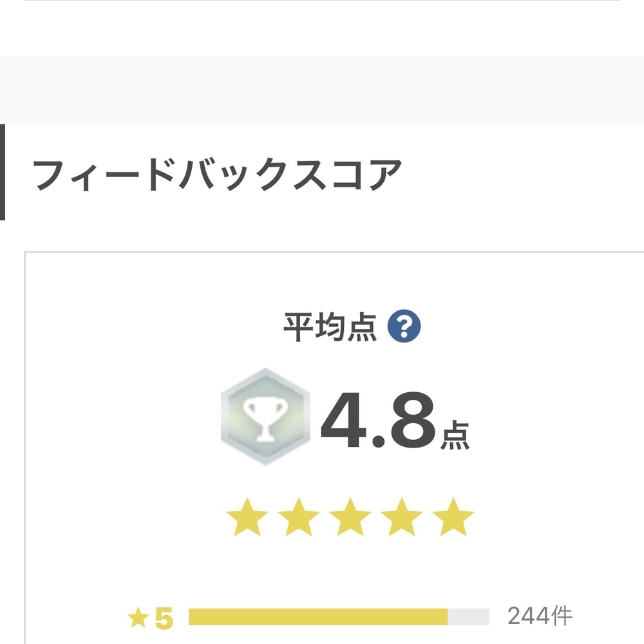The width and height of the screenshot is (644, 644).
Task: Select the first star in rating row
Action: 247,517
